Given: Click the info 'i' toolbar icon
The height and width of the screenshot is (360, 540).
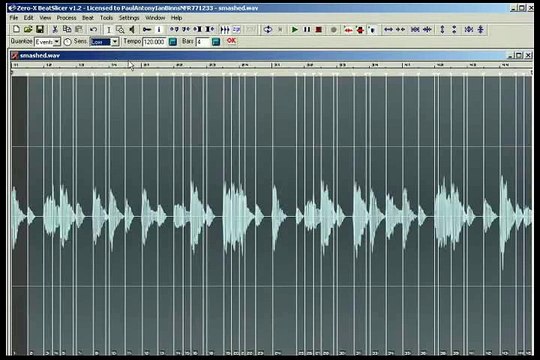Looking at the screenshot, I should 159,30.
